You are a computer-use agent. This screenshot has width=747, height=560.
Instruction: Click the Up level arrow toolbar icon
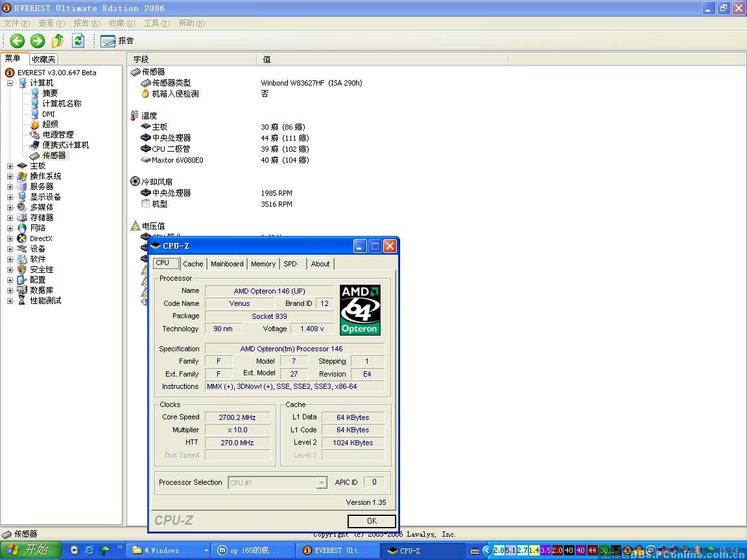tap(58, 41)
